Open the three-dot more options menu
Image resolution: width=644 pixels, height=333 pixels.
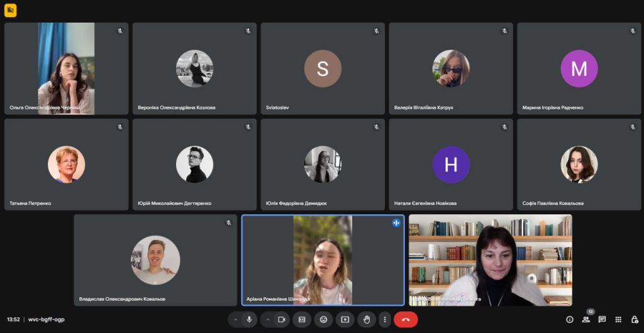click(384, 319)
